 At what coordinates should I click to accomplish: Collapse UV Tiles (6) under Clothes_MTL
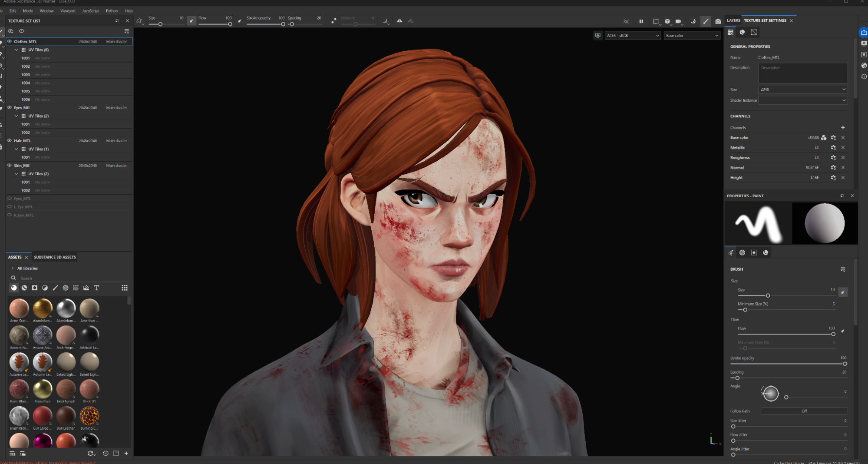coord(17,50)
